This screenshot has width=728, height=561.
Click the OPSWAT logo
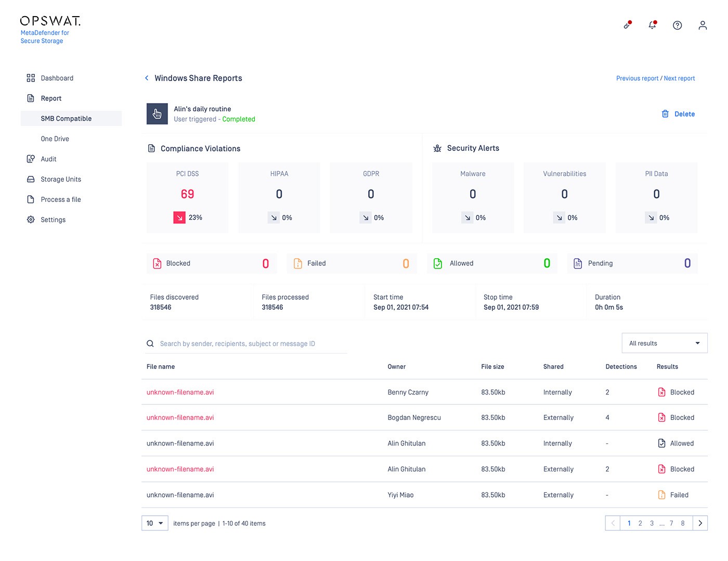pyautogui.click(x=50, y=21)
